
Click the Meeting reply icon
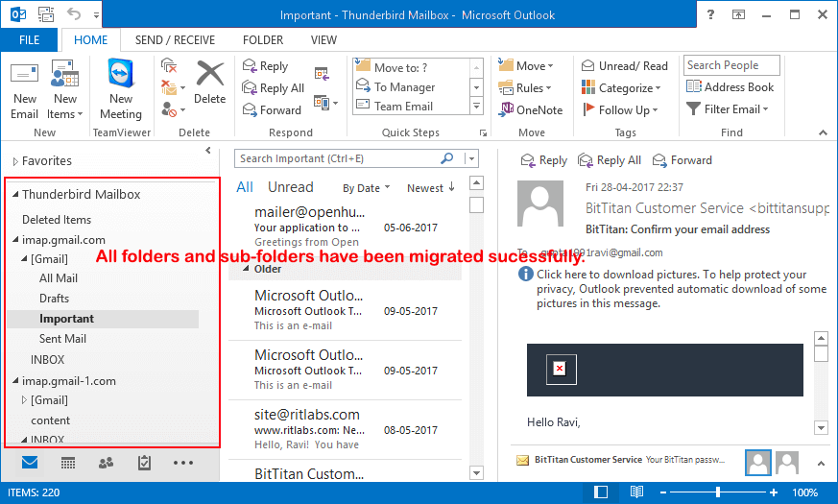point(322,73)
